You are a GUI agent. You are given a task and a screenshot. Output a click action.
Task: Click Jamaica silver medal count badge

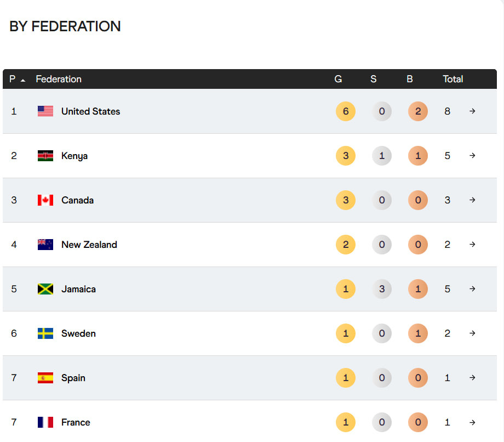pyautogui.click(x=382, y=289)
